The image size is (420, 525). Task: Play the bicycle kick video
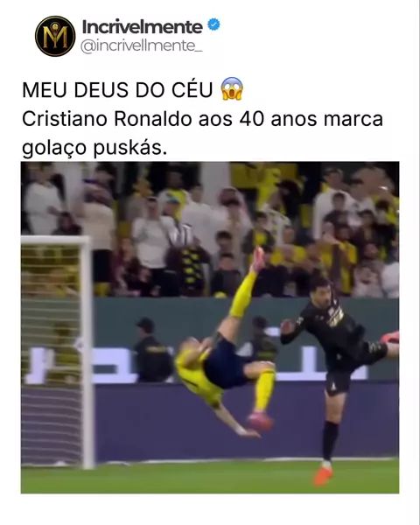coord(210,327)
